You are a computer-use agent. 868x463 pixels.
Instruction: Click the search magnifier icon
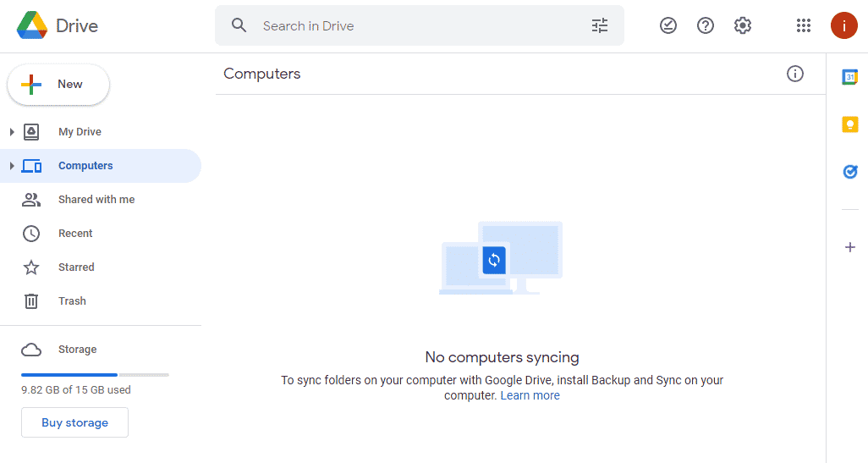coord(239,25)
